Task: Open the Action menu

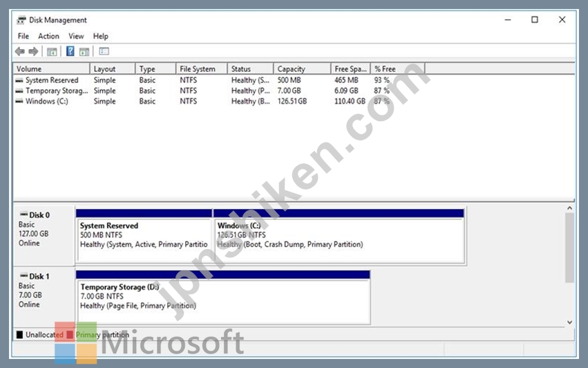Action: click(48, 36)
